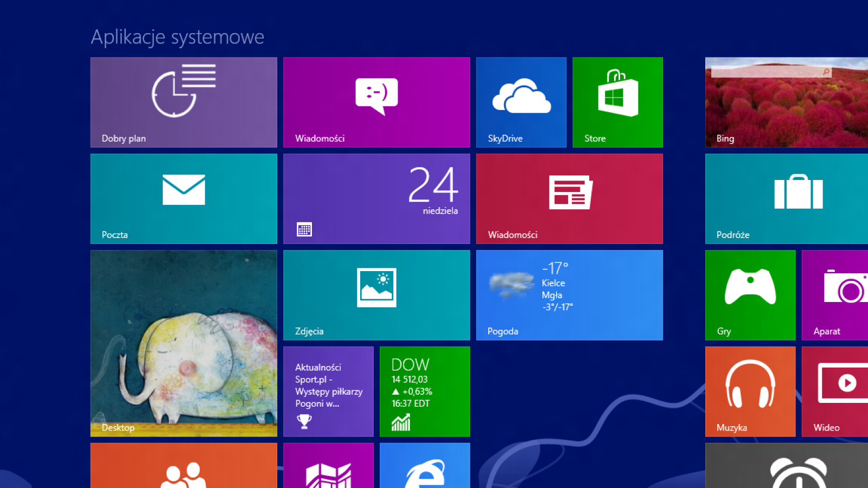
Task: Launch Internet Explorer from its tile
Action: [x=425, y=472]
